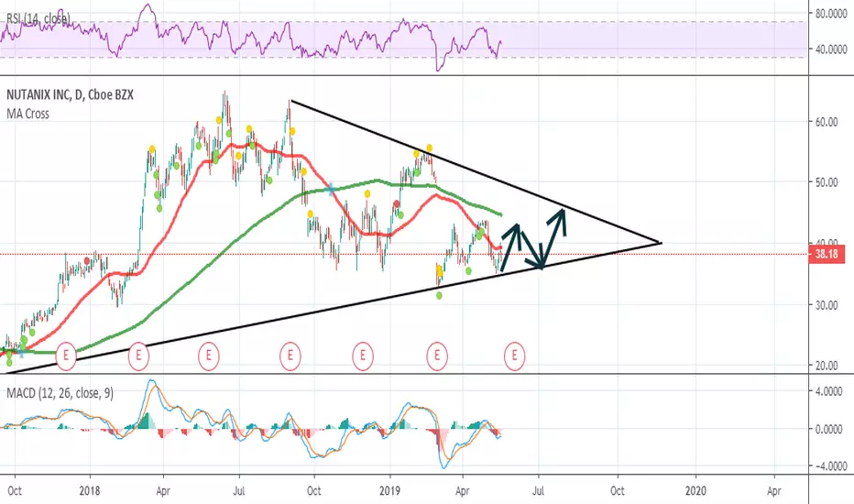Select the MA Cross indicator label
Viewport: 854px width, 504px height.
point(27,114)
